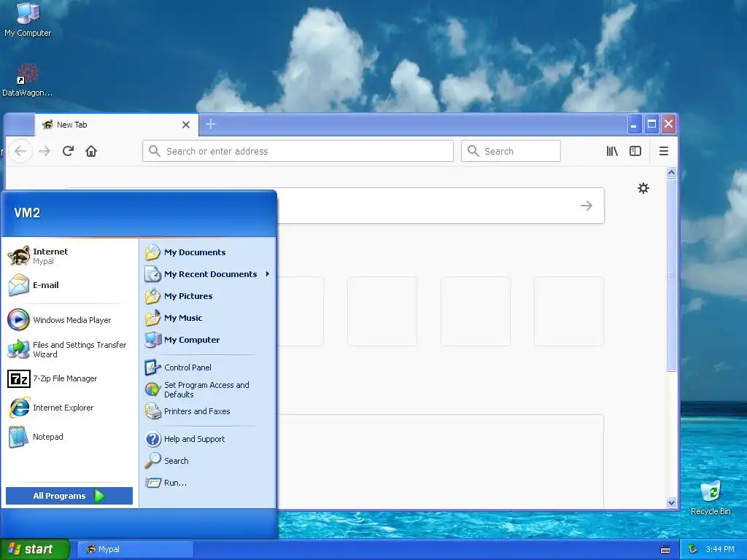747x560 pixels.
Task: Open a new tab with plus button
Action: pos(211,124)
